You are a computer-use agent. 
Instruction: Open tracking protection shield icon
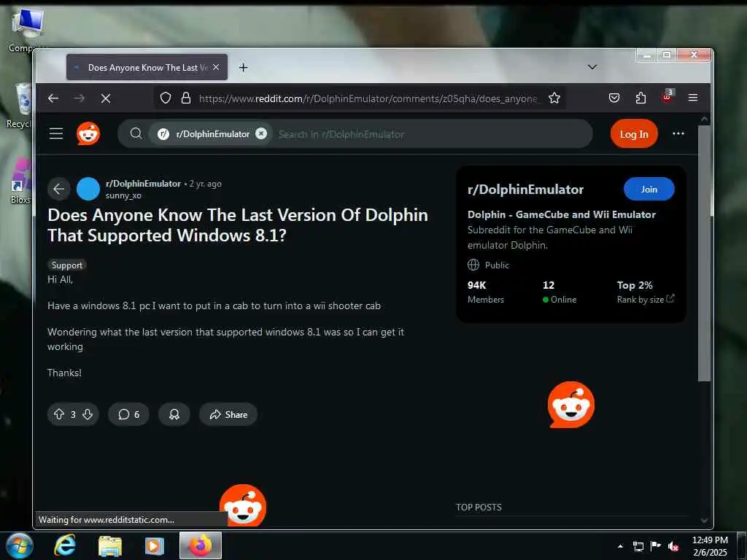point(166,98)
